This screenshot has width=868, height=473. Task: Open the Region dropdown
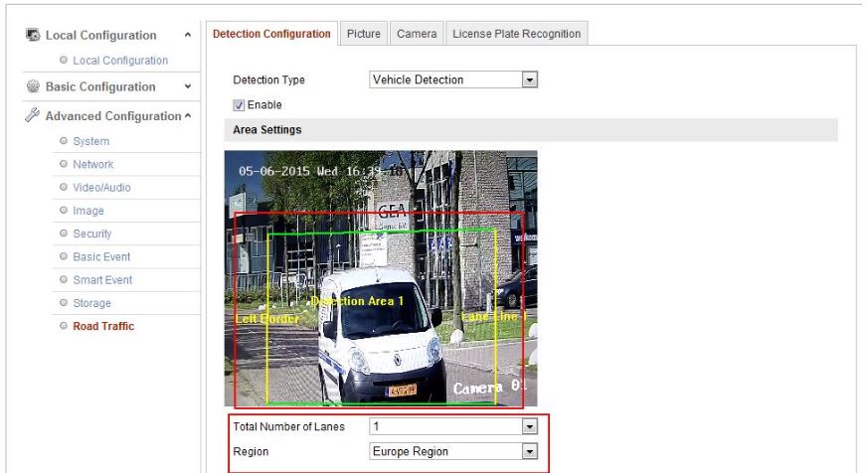click(452, 451)
